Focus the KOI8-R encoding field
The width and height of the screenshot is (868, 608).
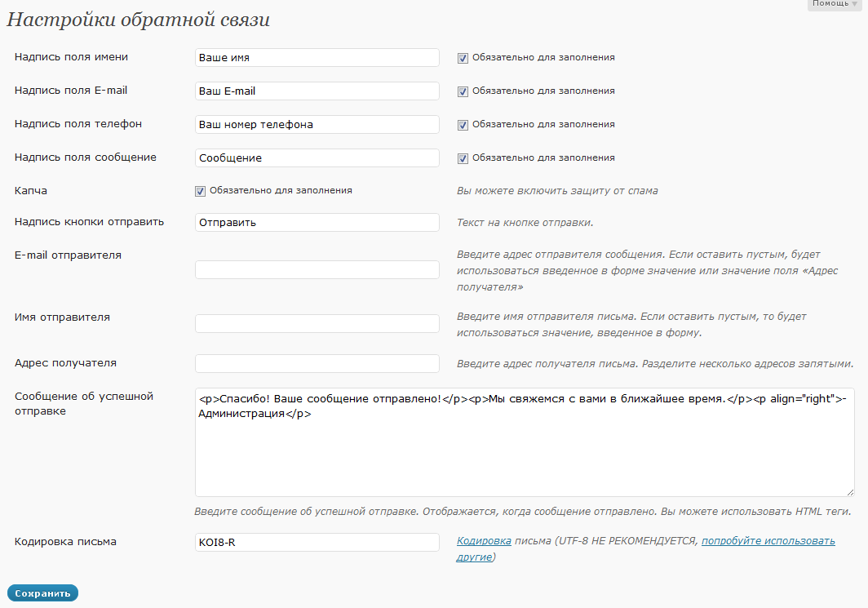pos(317,542)
